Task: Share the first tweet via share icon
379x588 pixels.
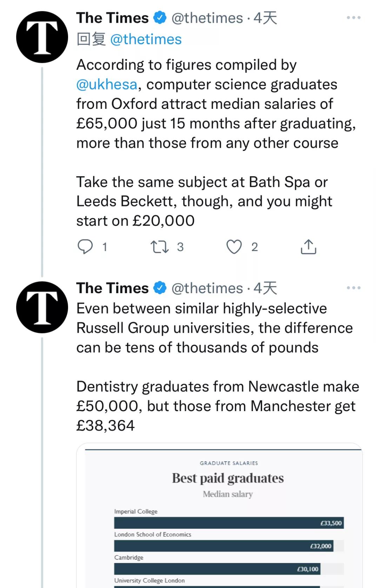Action: [x=308, y=246]
